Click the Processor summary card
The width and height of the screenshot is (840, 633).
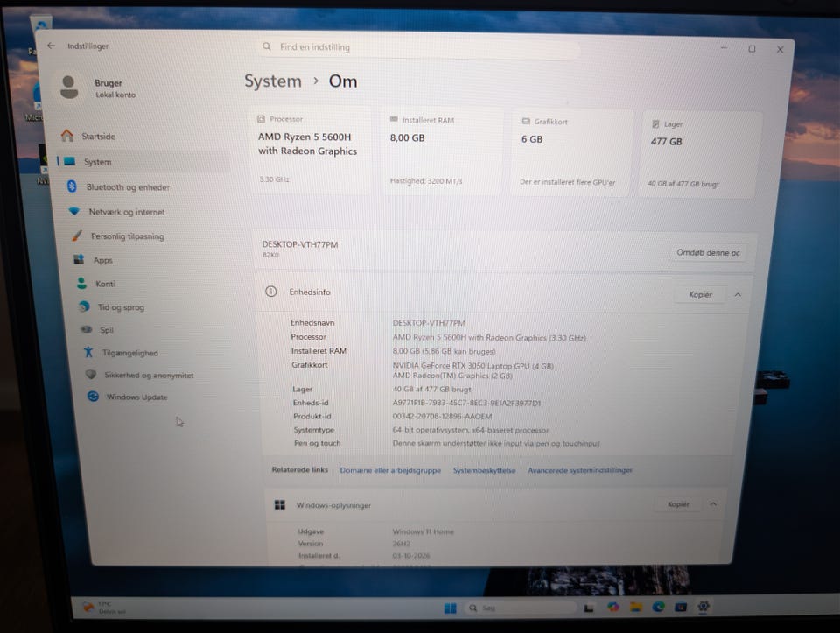coord(311,150)
